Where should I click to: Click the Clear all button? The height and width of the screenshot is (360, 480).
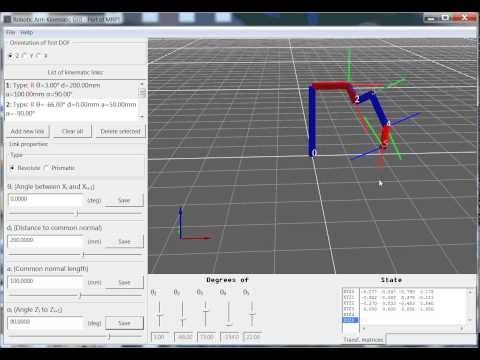pos(72,131)
